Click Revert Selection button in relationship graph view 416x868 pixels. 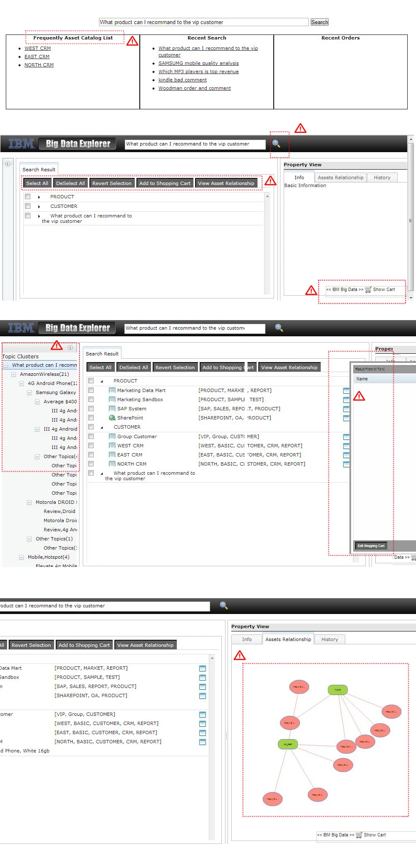(31, 645)
